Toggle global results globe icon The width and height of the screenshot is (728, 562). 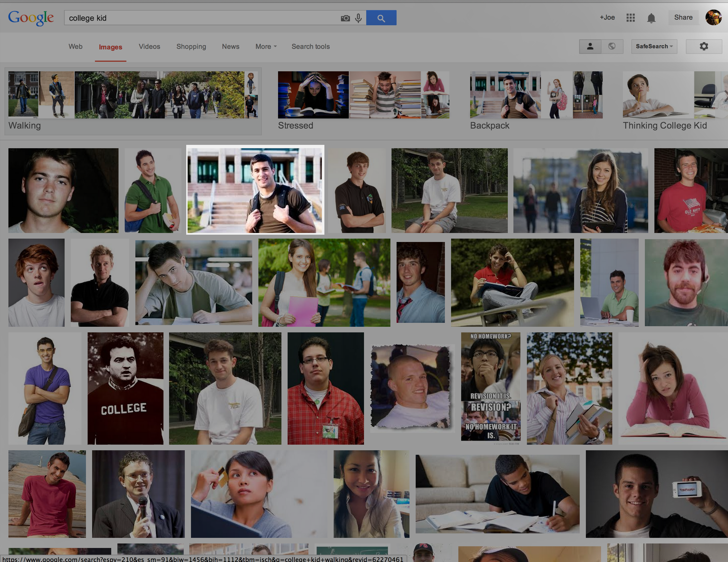coord(612,46)
